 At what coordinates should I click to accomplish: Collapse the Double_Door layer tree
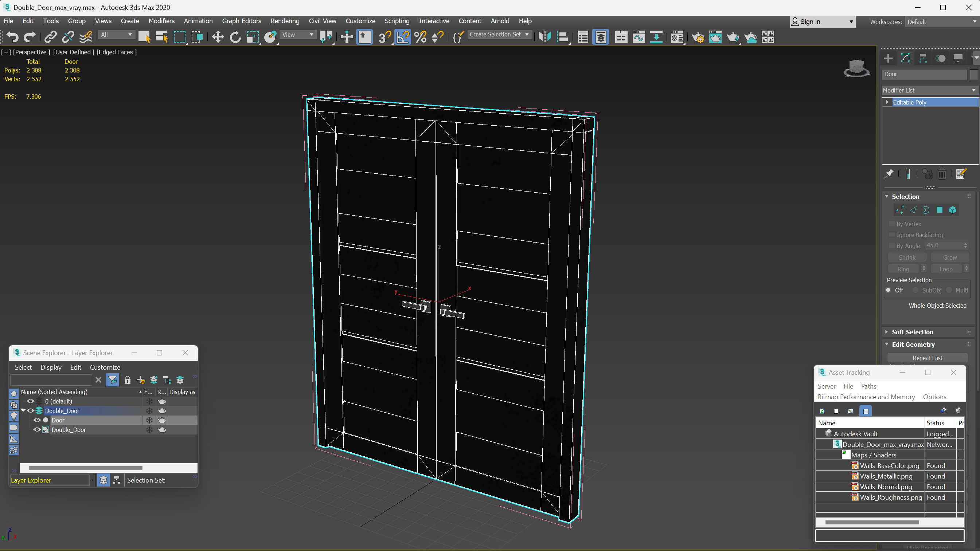click(x=23, y=410)
